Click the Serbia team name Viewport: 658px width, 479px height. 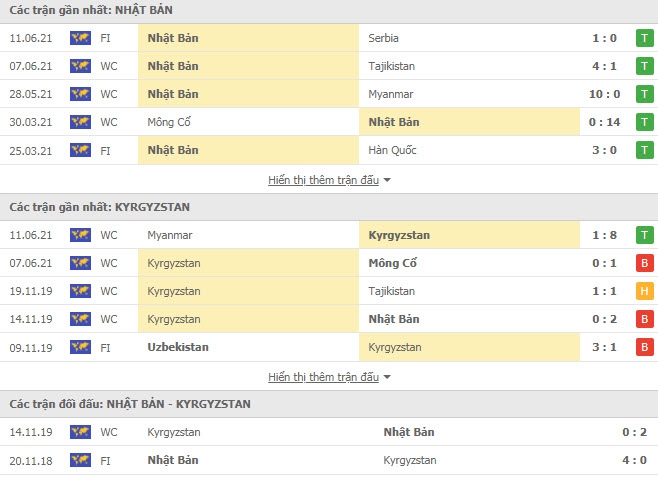(383, 38)
